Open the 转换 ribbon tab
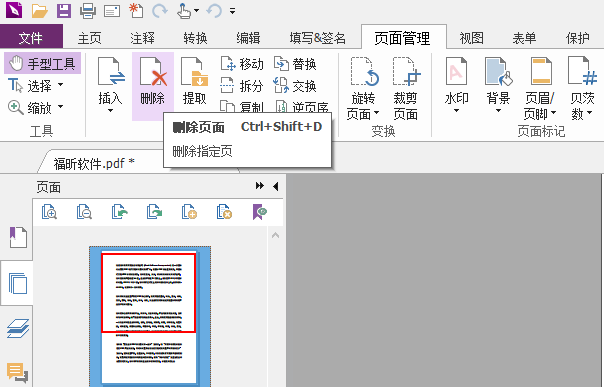Screen dimensions: 604x387 pos(195,38)
